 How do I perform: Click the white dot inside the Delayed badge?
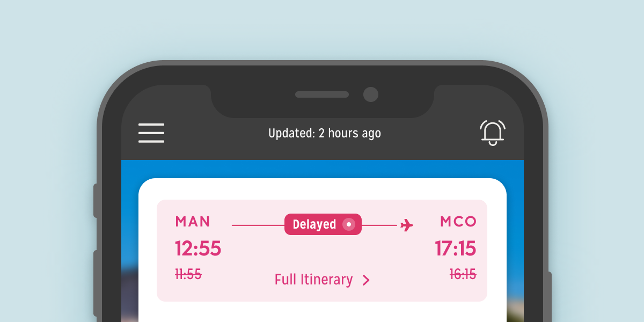349,224
